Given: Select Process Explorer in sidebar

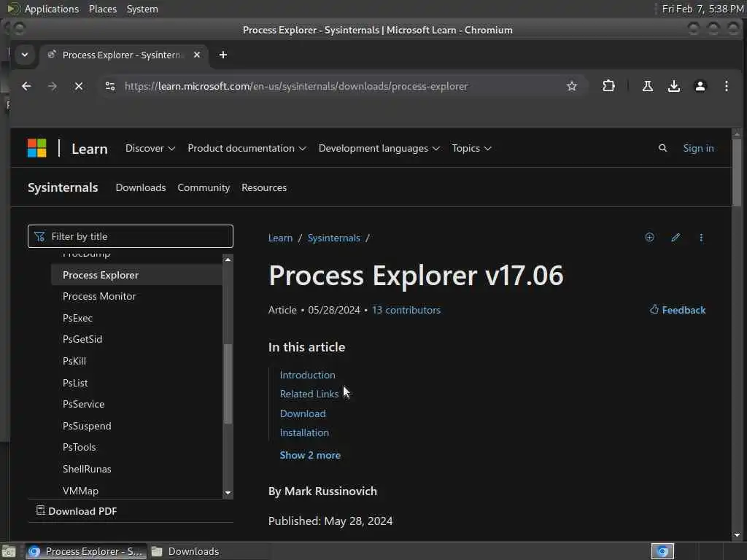Looking at the screenshot, I should click(x=136, y=275).
